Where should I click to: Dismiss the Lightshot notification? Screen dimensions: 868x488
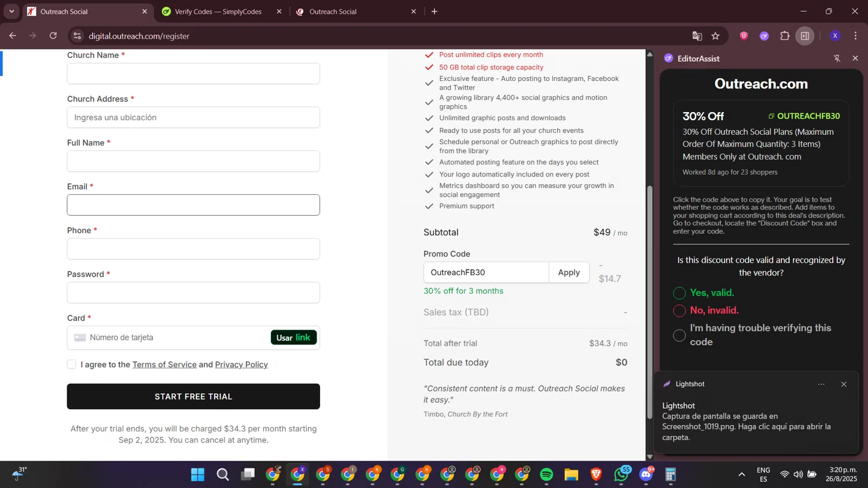(x=844, y=384)
